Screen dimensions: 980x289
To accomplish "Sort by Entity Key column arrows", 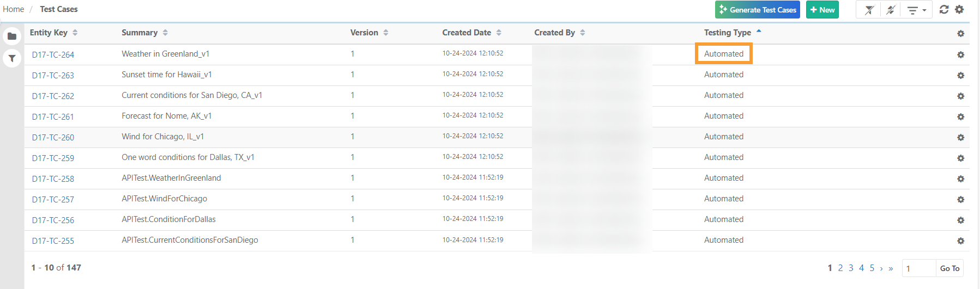I will click(x=75, y=33).
